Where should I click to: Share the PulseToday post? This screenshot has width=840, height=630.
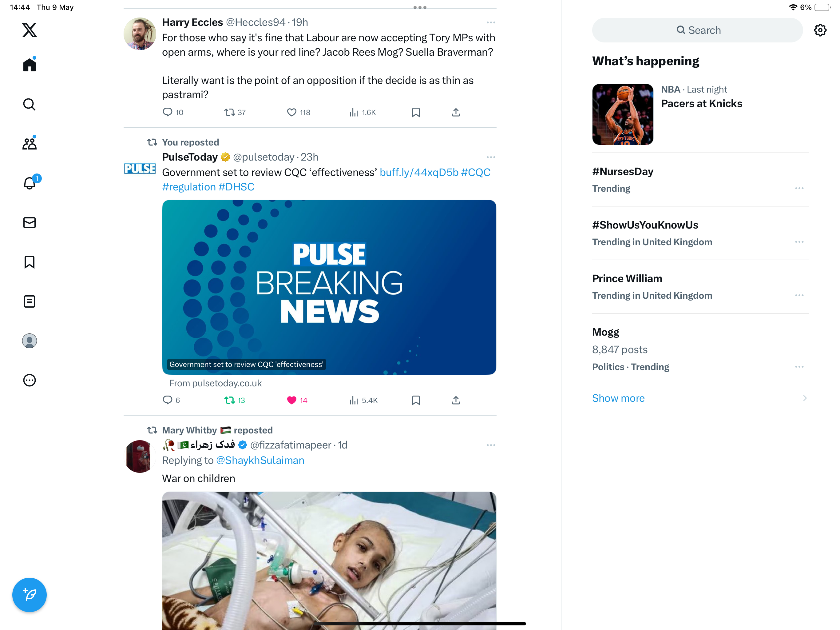click(456, 400)
